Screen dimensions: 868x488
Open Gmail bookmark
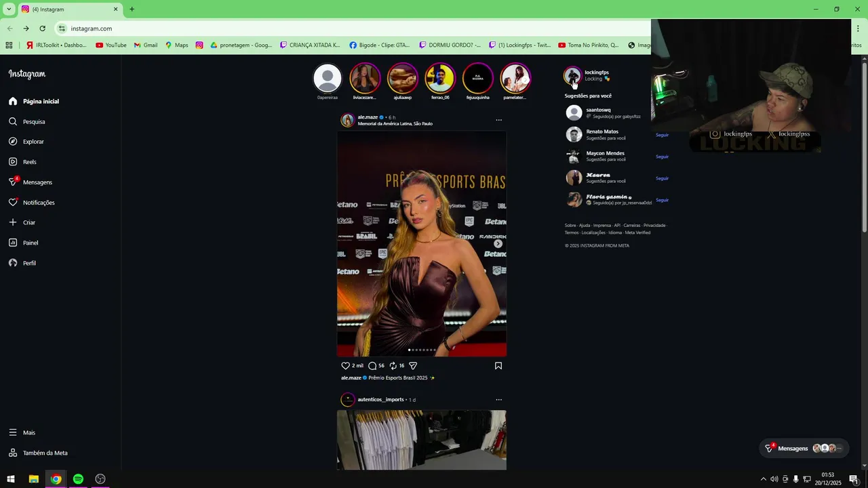[x=145, y=45]
